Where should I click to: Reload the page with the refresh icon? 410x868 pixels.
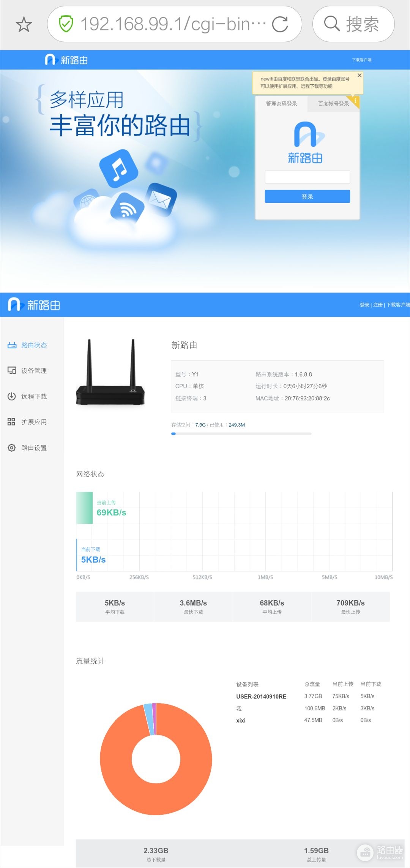pos(280,24)
